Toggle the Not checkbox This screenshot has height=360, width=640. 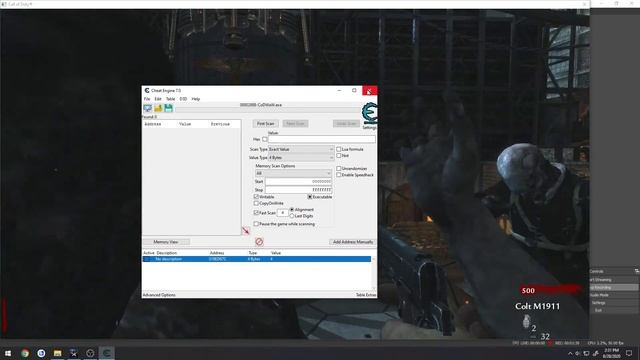[x=338, y=156]
